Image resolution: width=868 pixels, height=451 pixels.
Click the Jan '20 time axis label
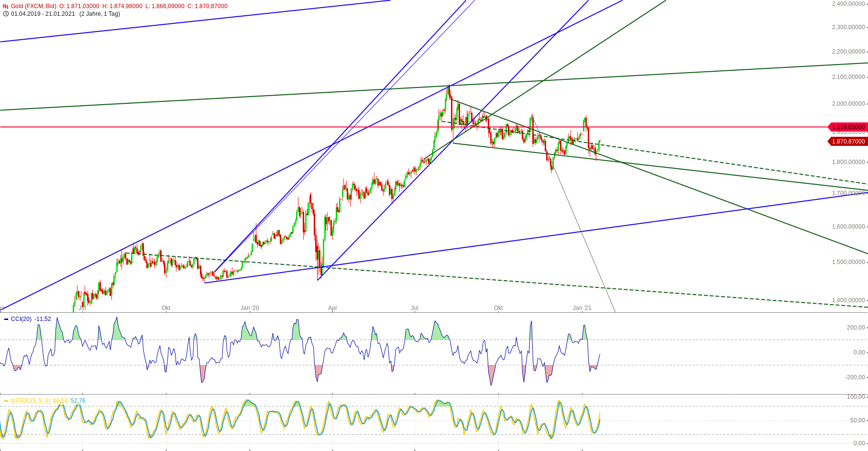click(250, 308)
